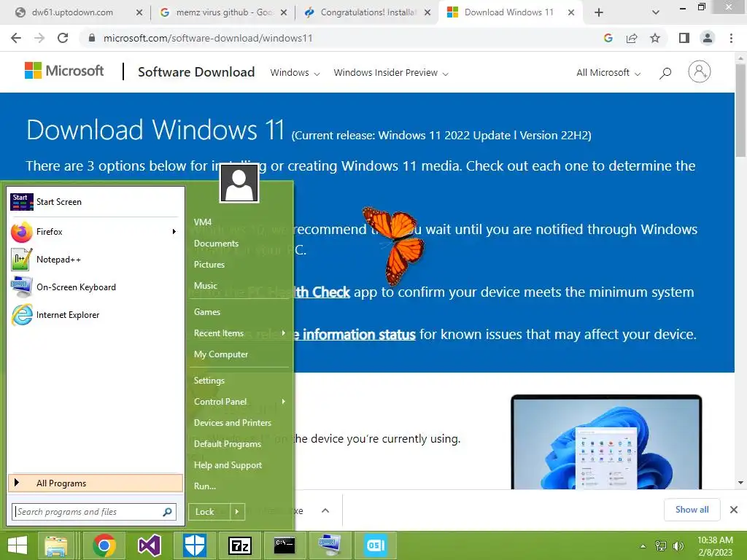
Task: Open Settings from the Start menu
Action: point(209,381)
